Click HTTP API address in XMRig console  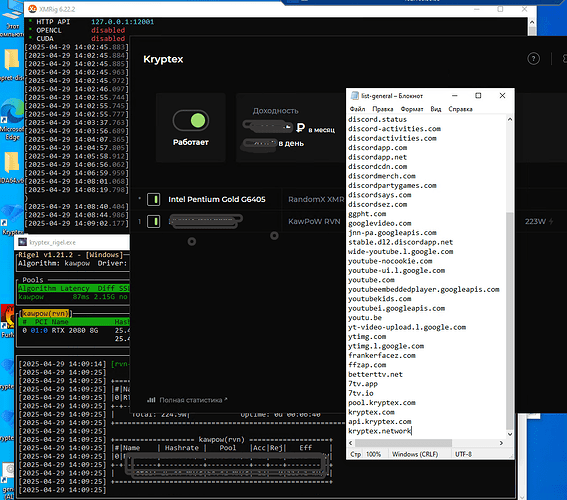(123, 22)
